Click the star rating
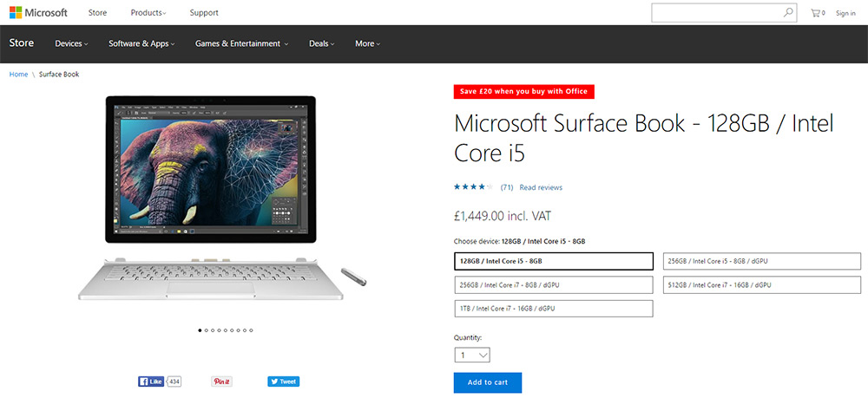This screenshot has width=868, height=398. tap(473, 187)
